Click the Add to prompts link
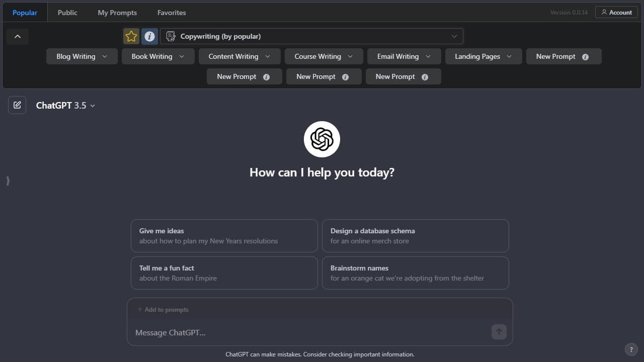644x362 pixels. point(163,310)
